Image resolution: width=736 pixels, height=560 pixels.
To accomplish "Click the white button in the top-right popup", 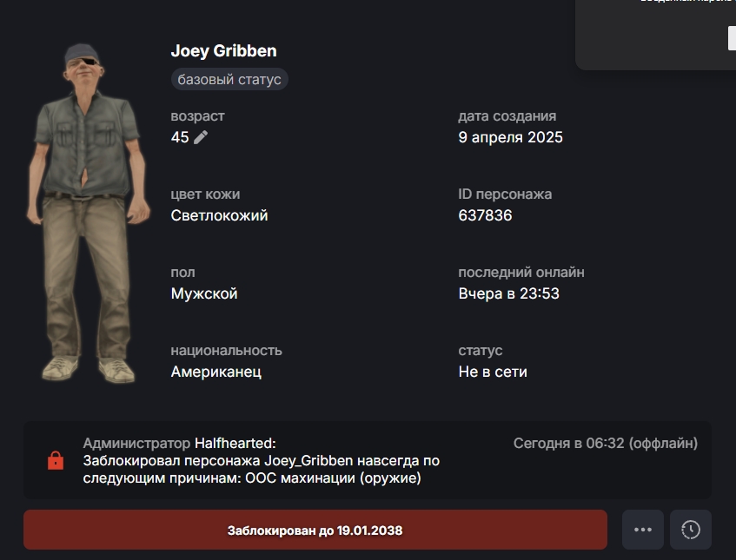I will 732,38.
